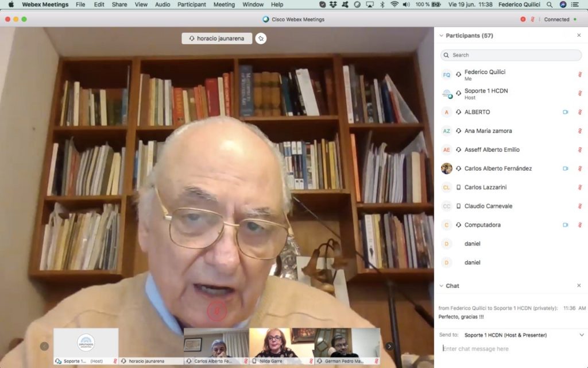The height and width of the screenshot is (368, 588).
Task: Open the Participant menu
Action: coord(192,5)
